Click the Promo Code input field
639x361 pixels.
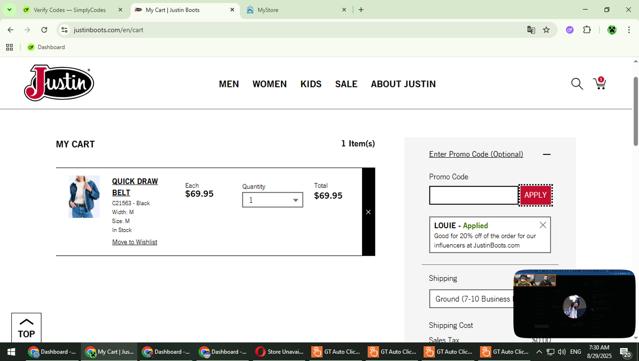pos(474,195)
